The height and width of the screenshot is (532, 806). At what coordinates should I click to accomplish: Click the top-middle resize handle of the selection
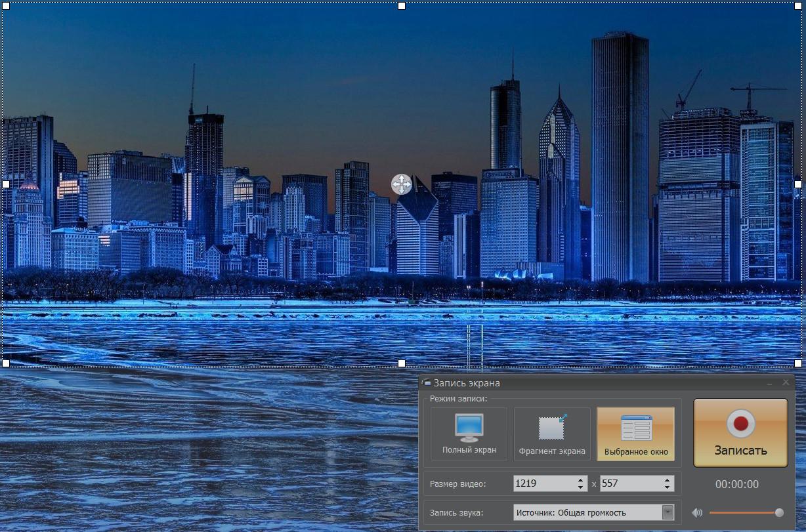click(x=402, y=6)
